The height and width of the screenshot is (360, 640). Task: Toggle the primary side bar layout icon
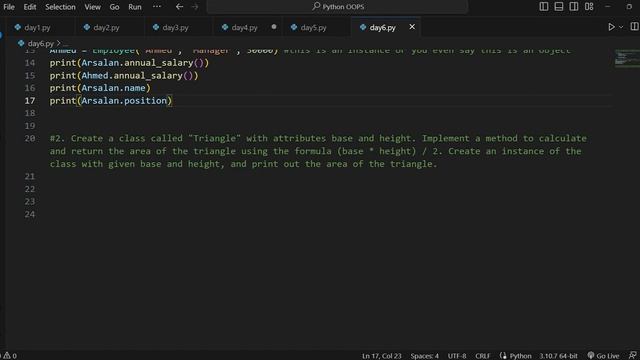pos(544,7)
